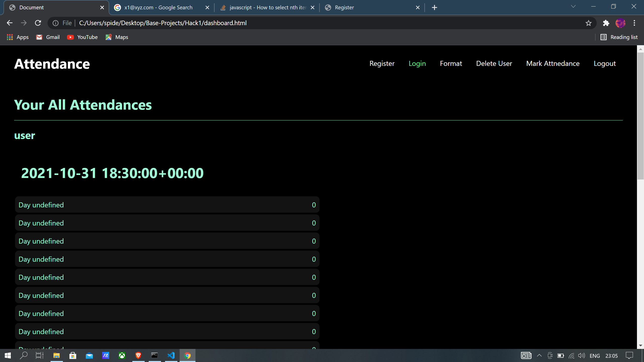644x362 pixels.
Task: Open Task View on the taskbar
Action: [40, 355]
